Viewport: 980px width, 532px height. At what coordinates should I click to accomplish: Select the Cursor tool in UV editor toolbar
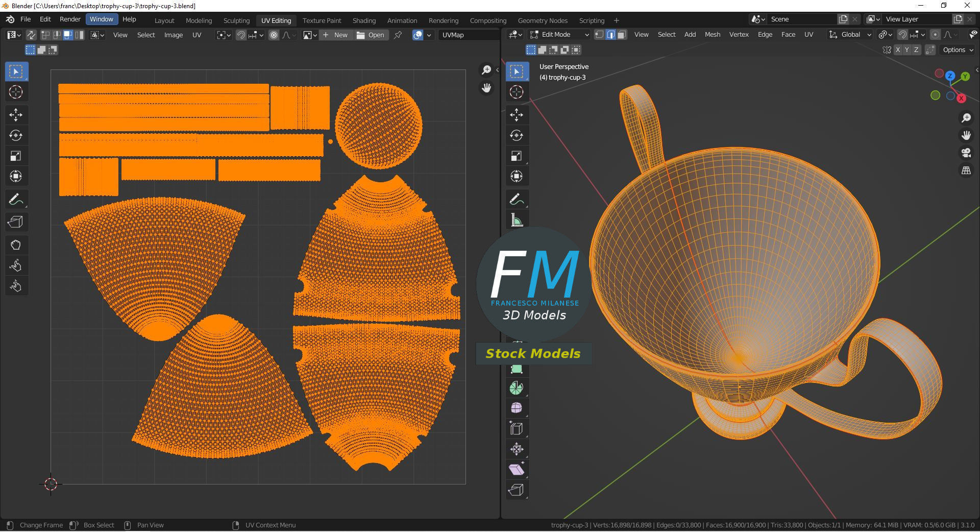[16, 92]
